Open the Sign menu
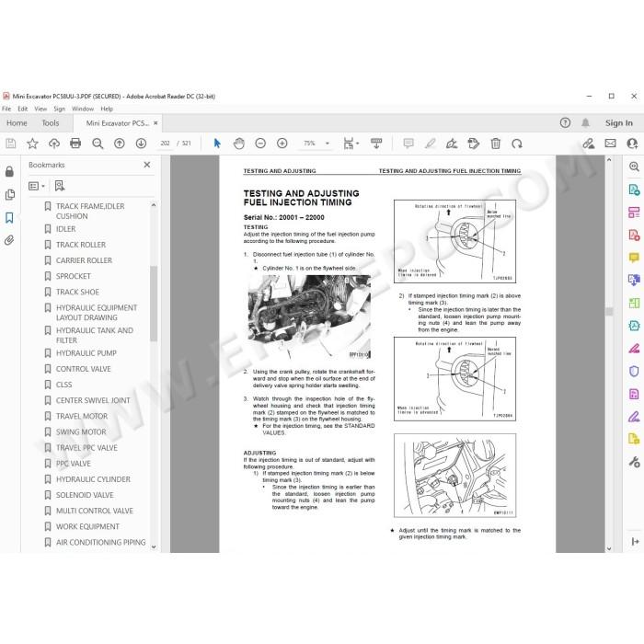644x644 pixels. tap(60, 109)
